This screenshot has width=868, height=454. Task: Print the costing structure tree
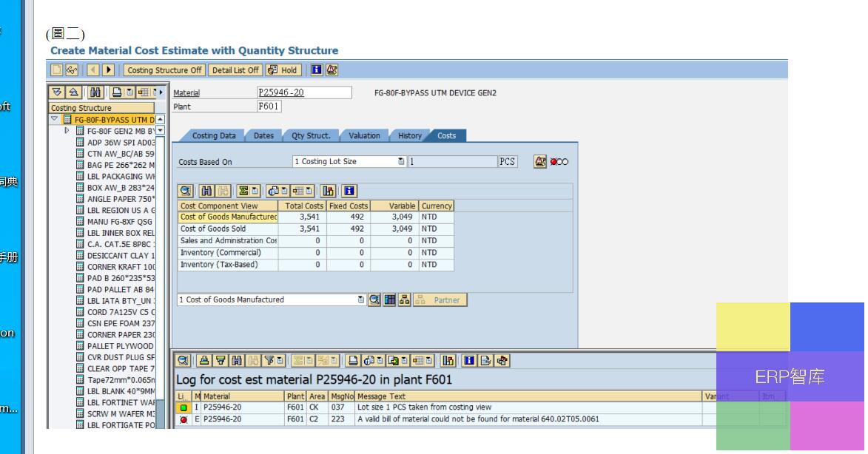(117, 92)
